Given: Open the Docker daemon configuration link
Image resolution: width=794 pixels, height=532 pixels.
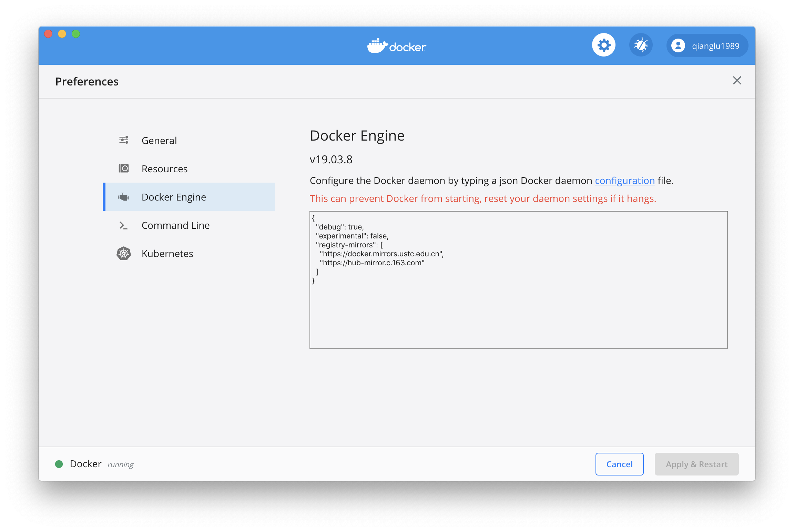Looking at the screenshot, I should coord(625,181).
